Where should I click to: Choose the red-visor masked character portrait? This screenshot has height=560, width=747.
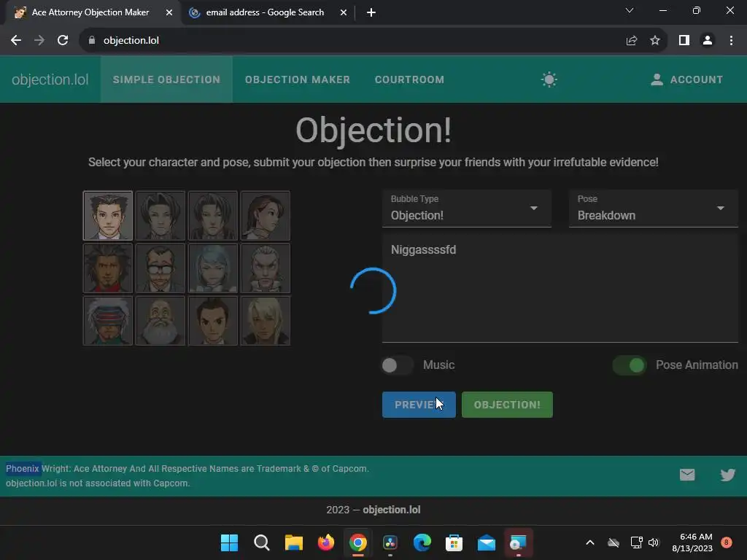point(108,321)
